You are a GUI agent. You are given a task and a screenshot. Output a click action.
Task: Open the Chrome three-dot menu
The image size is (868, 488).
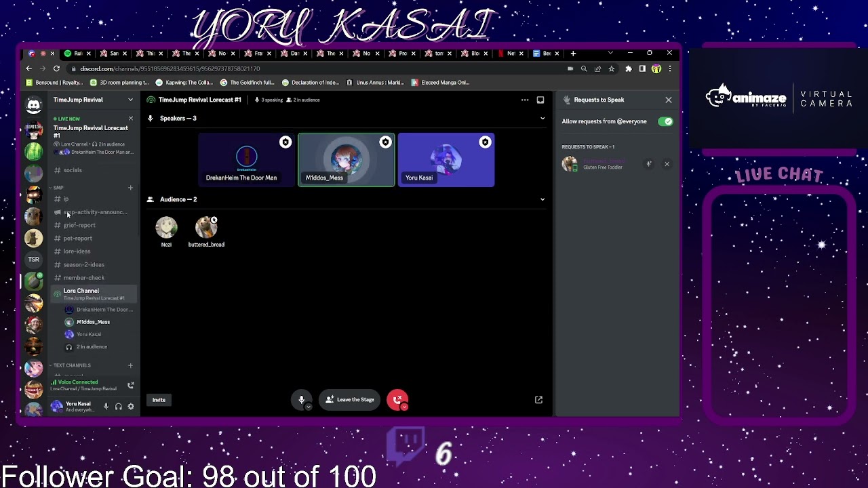(x=670, y=68)
